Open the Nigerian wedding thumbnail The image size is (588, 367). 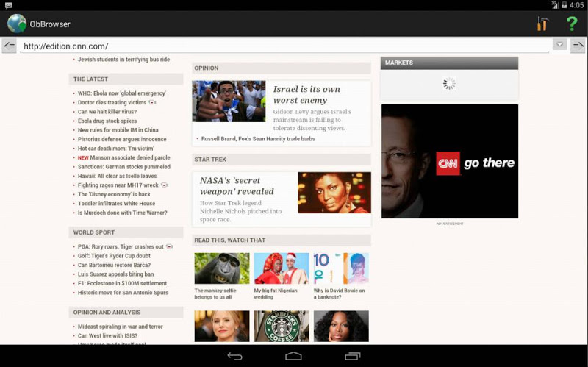[282, 268]
